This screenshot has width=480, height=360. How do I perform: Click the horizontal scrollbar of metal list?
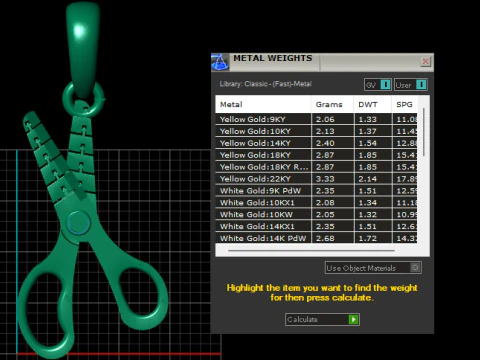click(x=311, y=250)
